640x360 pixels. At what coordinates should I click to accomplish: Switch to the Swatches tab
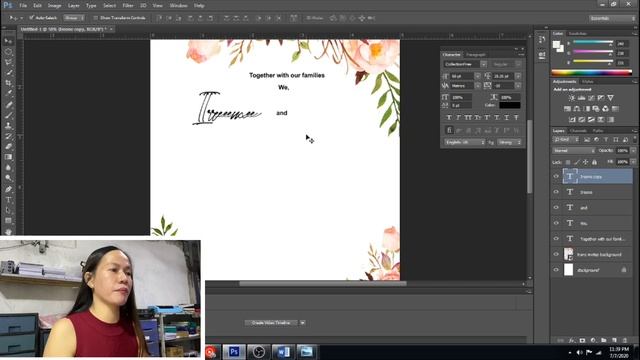pos(578,33)
